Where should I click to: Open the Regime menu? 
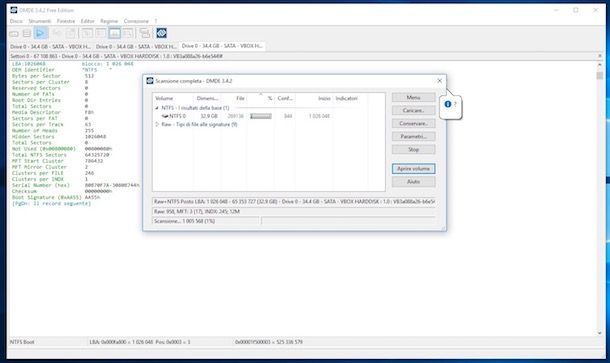point(109,21)
